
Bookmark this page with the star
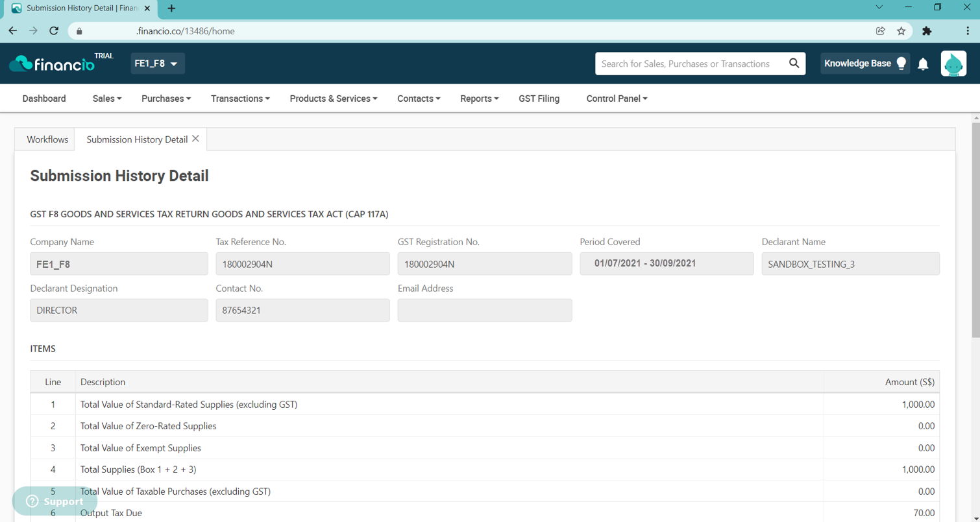point(901,30)
